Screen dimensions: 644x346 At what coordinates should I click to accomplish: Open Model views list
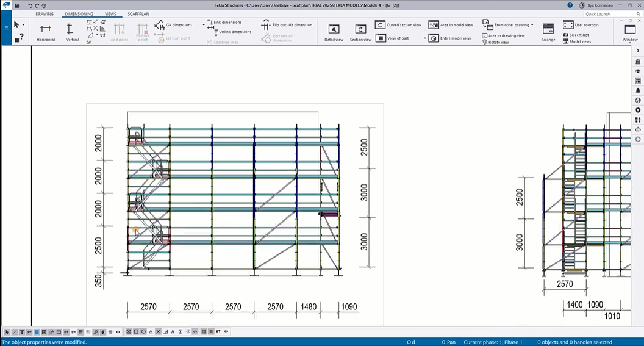(x=577, y=41)
